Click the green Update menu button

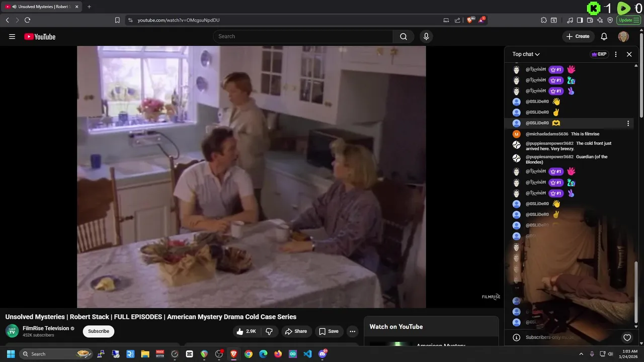point(628,20)
